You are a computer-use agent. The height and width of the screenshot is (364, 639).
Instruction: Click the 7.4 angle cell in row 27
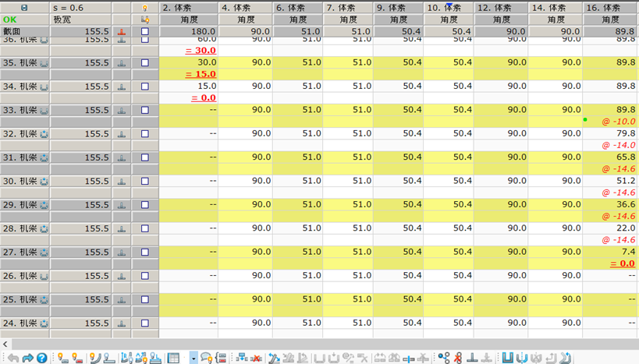pos(610,252)
